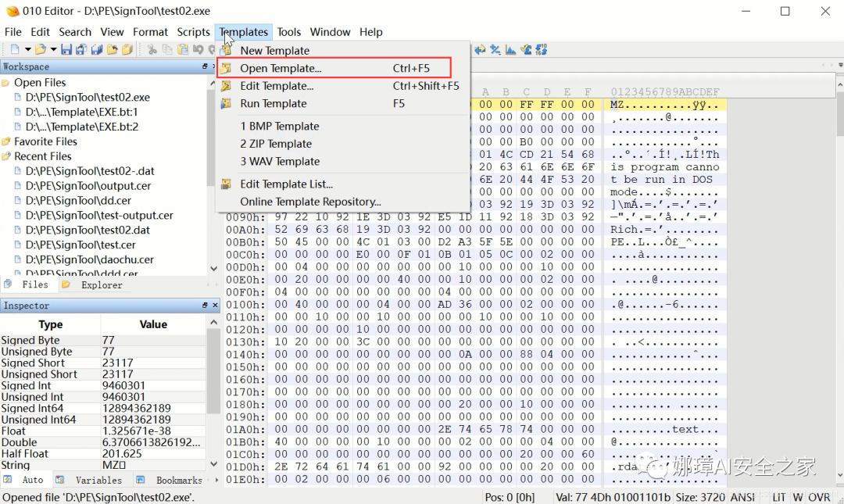Open recent file daochu.cer
The height and width of the screenshot is (504, 844).
coord(89,259)
